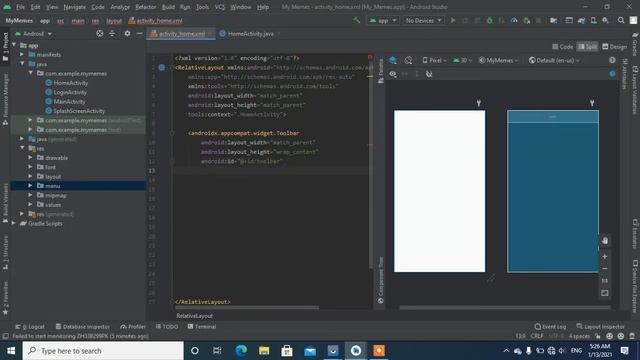
Task: Open the AVD Manager icon
Action: (x=593, y=20)
